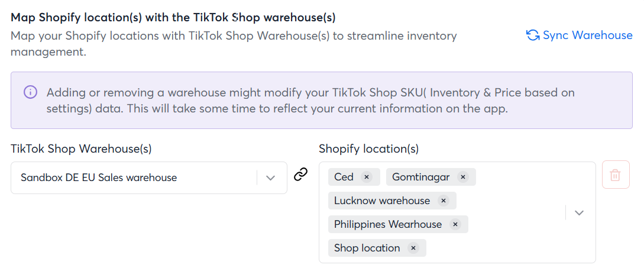Click the chain link icon between the fields
This screenshot has height=271, width=644.
tap(301, 174)
